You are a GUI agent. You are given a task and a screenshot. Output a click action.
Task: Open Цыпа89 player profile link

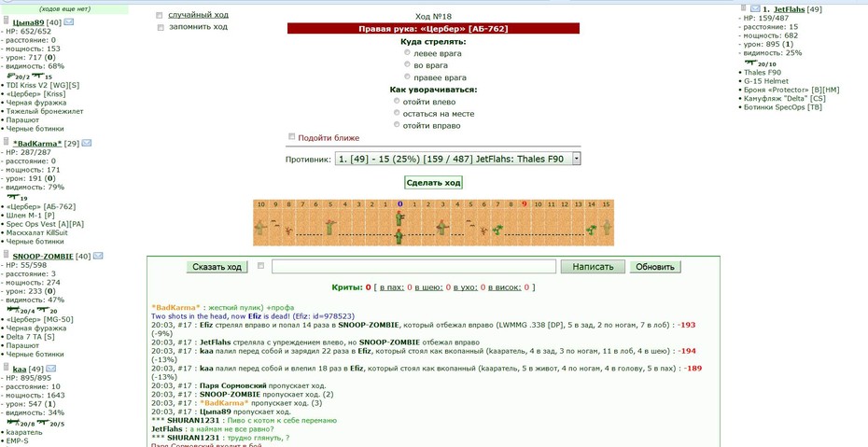(30, 22)
